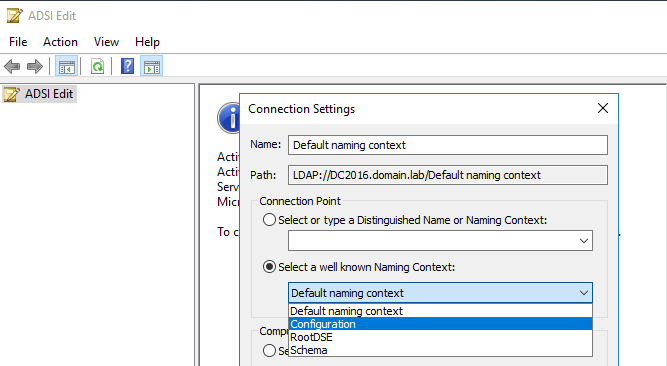
Task: Select Distinguished Name or Naming Context radio
Action: [x=269, y=220]
